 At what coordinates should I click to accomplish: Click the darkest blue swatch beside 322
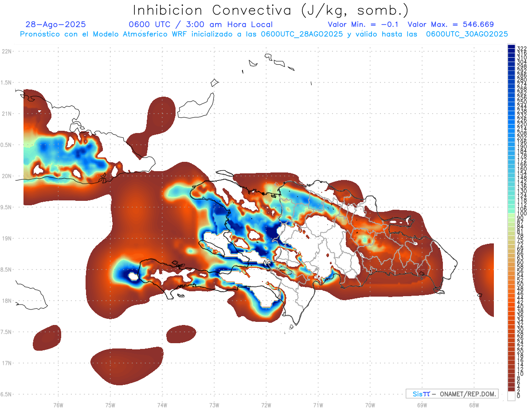511,47
